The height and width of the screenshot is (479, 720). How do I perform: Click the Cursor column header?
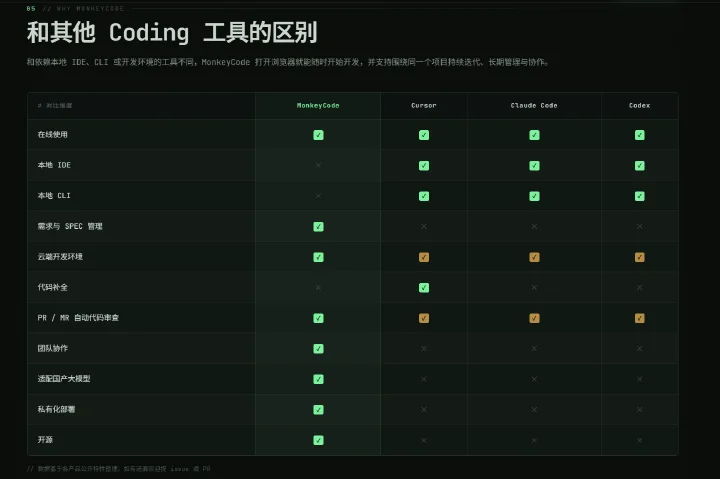click(424, 106)
